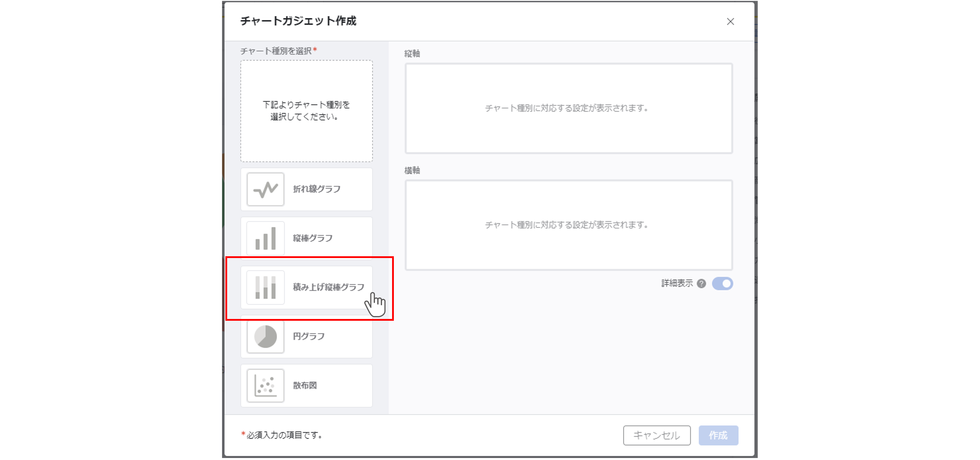This screenshot has width=980, height=460.
Task: Choose 折れ線グラフ label text
Action: pos(317,189)
